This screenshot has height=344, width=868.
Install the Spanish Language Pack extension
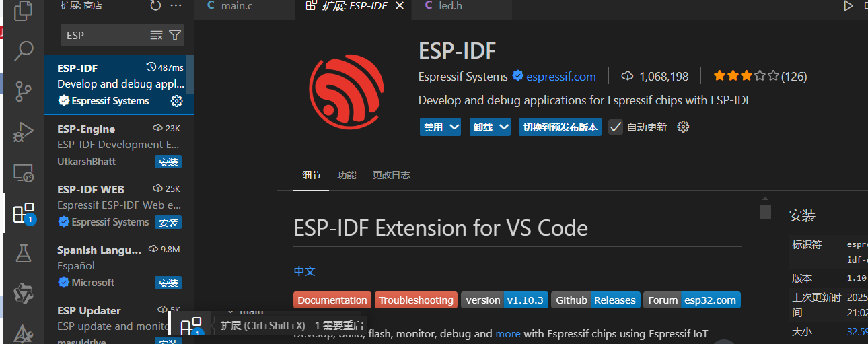click(168, 283)
